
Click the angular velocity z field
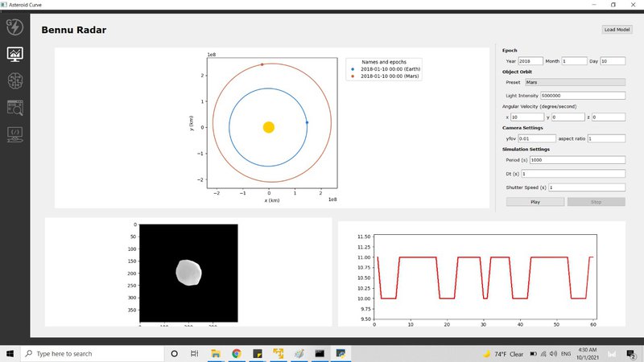click(x=609, y=117)
